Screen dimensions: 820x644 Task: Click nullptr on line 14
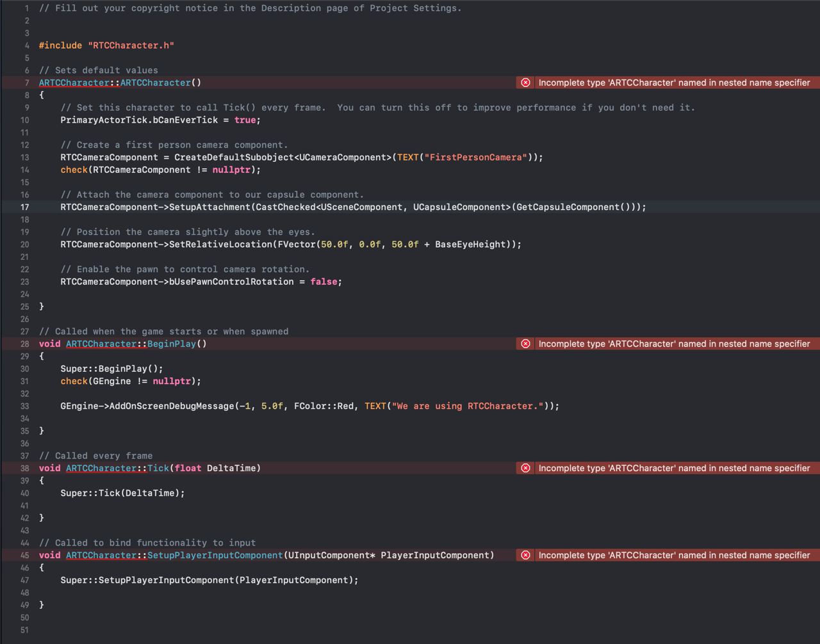tap(231, 170)
